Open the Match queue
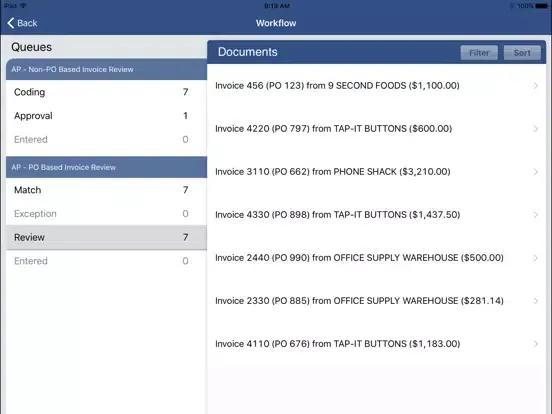Screen dimensions: 552x414 coord(106,190)
